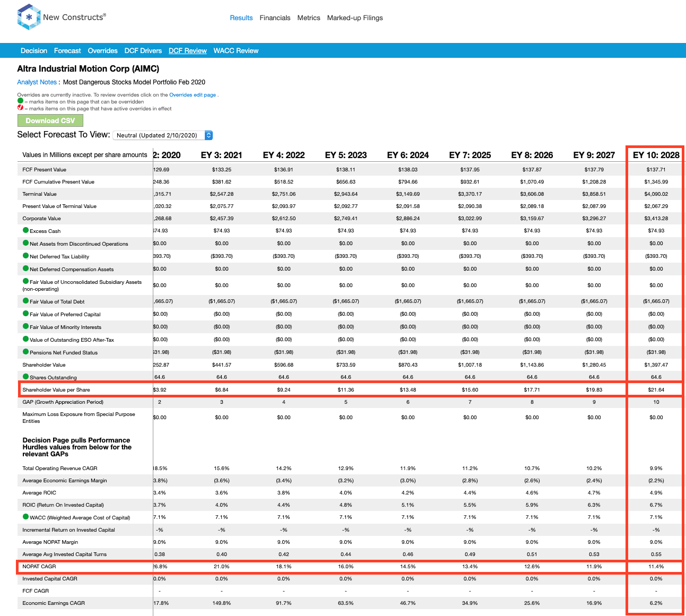Click the 21.0% NOPAT CAGR value for 2021

coord(222,567)
